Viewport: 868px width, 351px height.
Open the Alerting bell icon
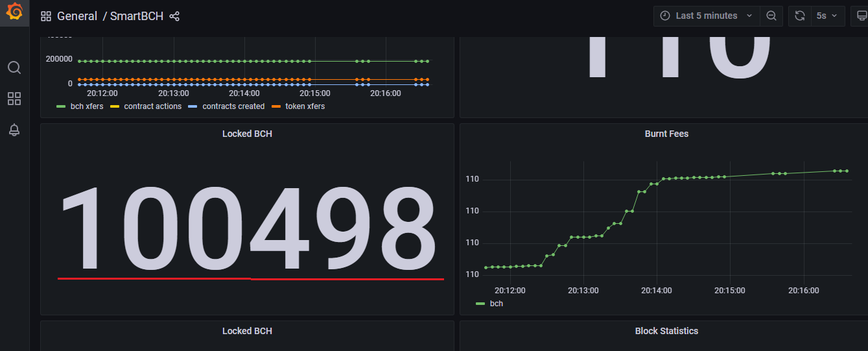[x=14, y=130]
